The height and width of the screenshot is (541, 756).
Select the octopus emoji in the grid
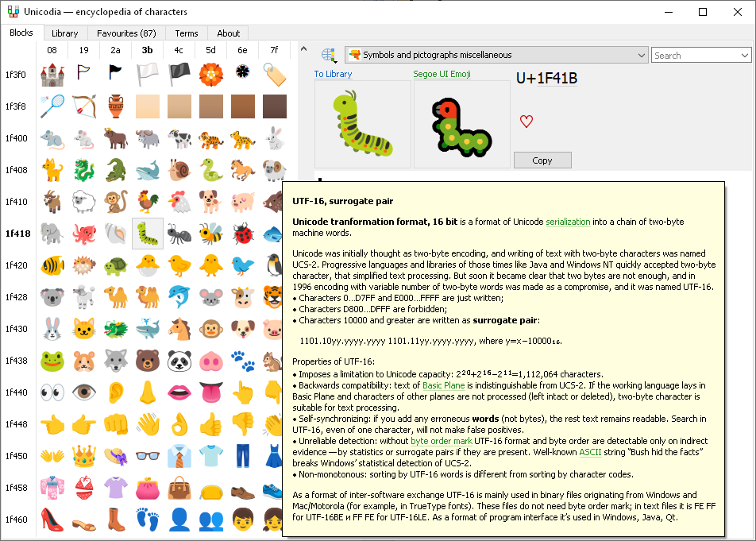[x=84, y=234]
